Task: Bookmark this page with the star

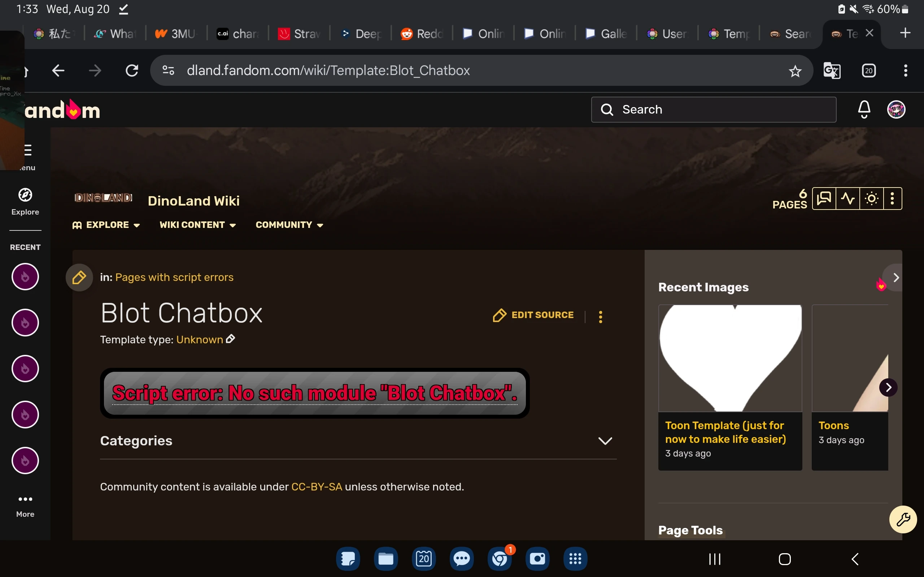Action: pos(796,71)
